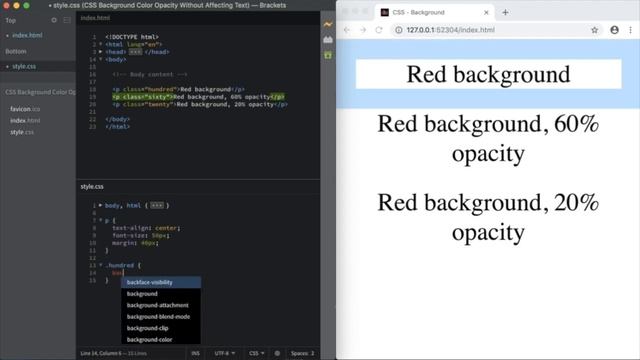640x360 pixels.
Task: Click the index.html pane header
Action: [x=95, y=18]
